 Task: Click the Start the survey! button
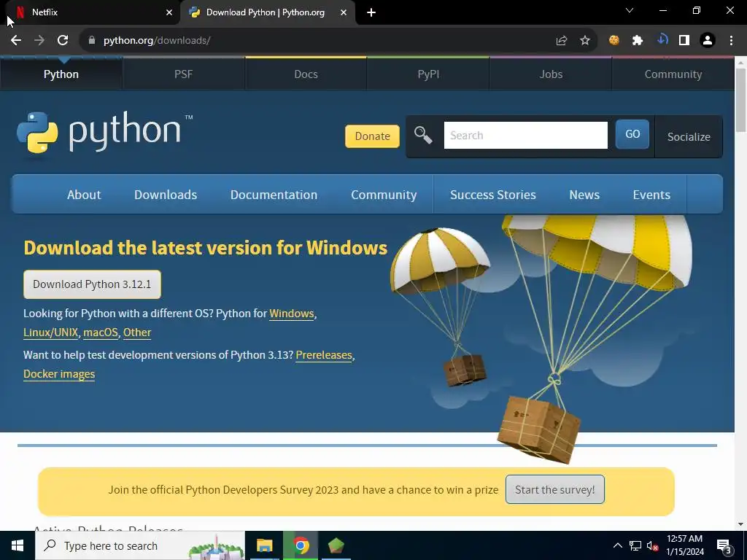555,489
